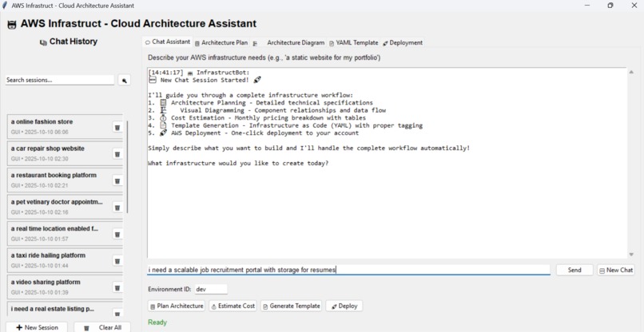
Task: Focus the Search sessions field
Action: pos(60,80)
